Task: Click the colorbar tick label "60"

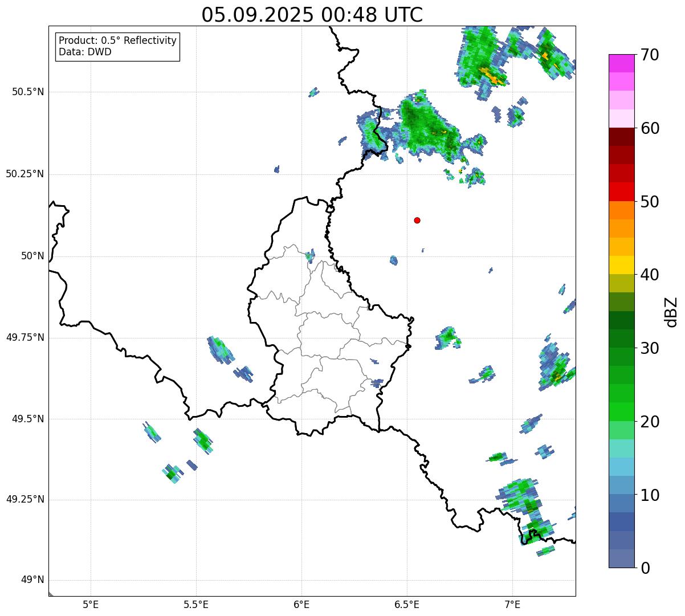Action: click(x=650, y=128)
